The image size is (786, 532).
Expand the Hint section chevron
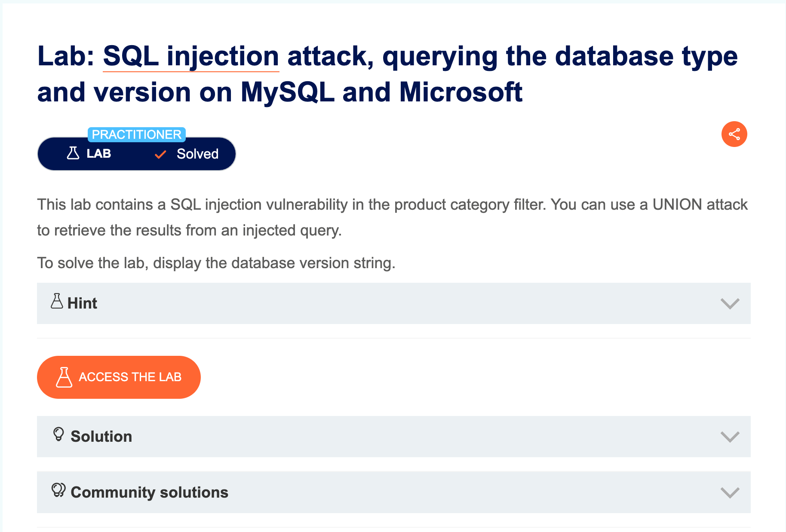click(730, 303)
